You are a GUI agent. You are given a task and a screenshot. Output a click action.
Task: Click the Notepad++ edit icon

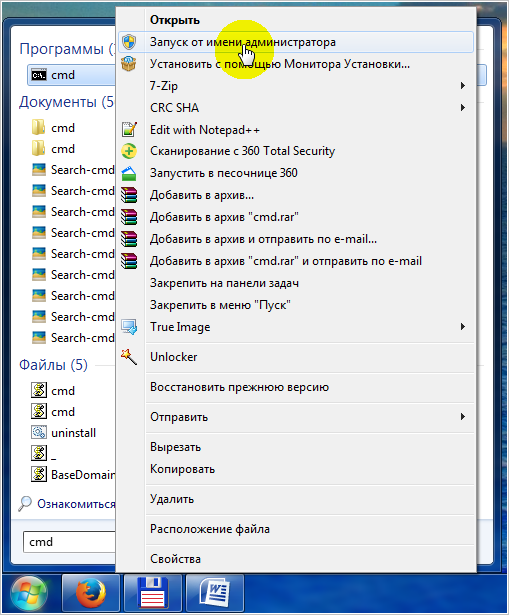[129, 129]
